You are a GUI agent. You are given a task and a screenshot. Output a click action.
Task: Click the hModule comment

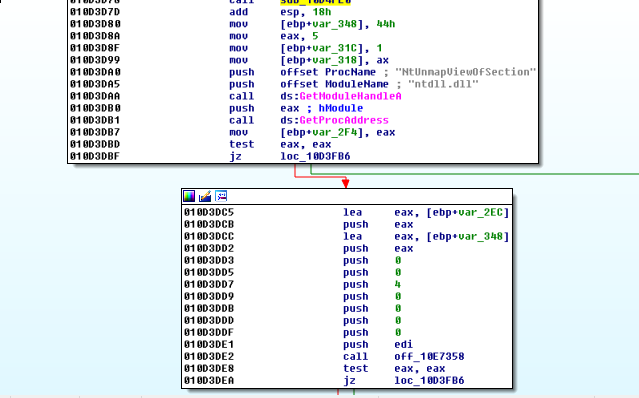tap(341, 108)
